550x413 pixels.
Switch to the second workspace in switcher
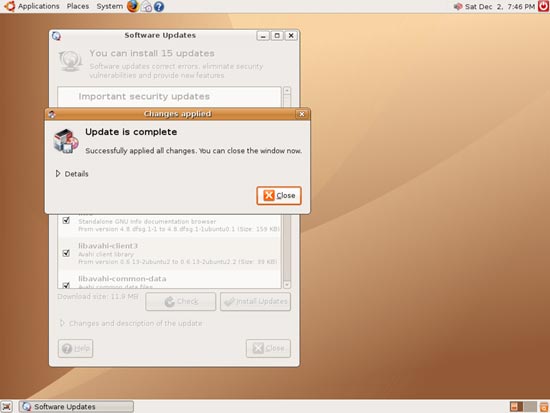click(530, 407)
